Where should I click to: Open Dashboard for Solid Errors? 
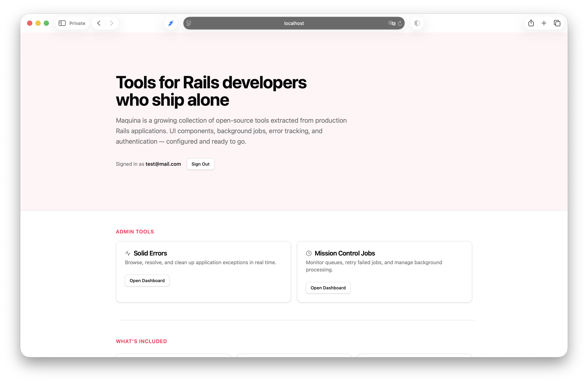click(x=147, y=280)
